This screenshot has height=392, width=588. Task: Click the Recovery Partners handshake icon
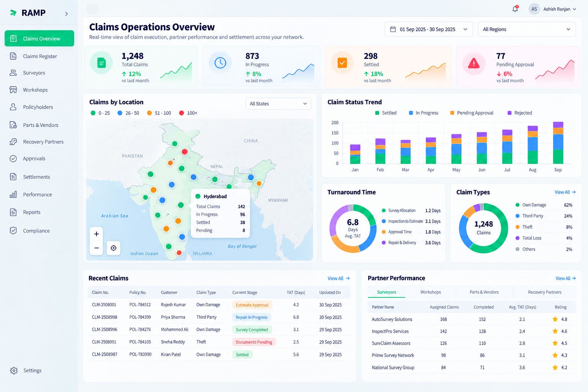point(13,142)
